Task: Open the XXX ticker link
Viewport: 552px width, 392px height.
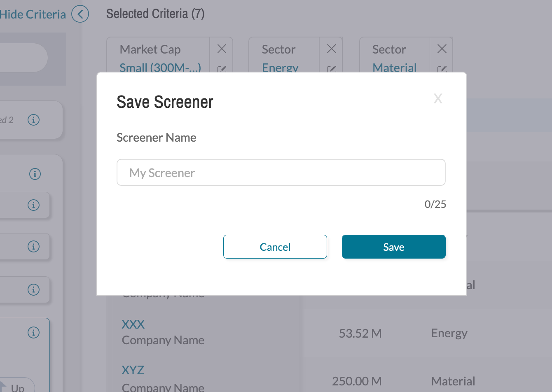Action: 133,324
